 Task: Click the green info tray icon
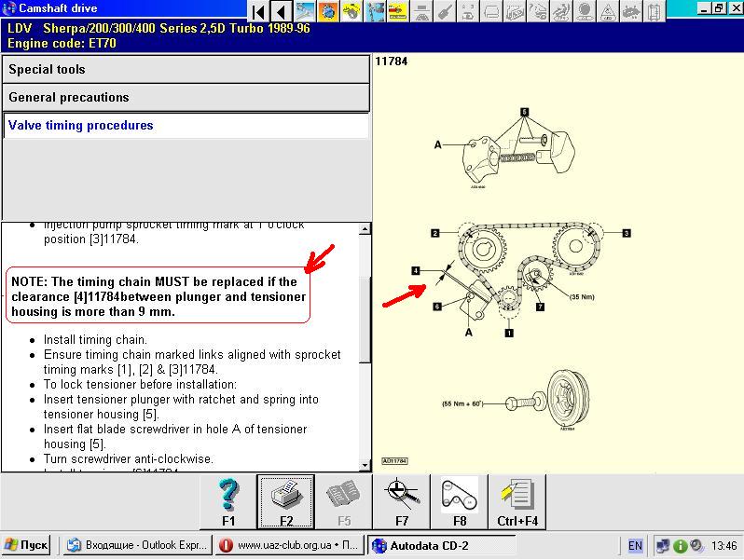click(680, 546)
